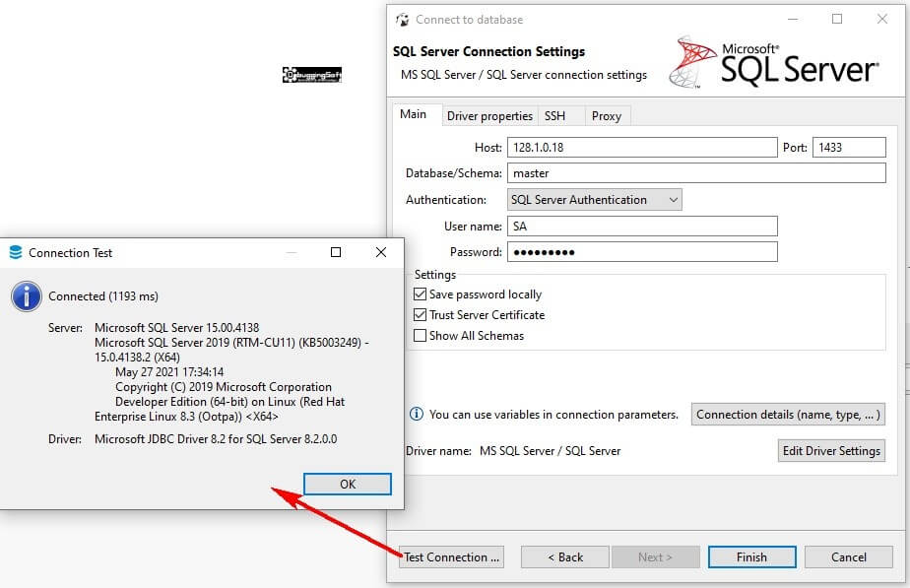The image size is (910, 588).
Task: Click the Test Connection button
Action: [x=451, y=557]
